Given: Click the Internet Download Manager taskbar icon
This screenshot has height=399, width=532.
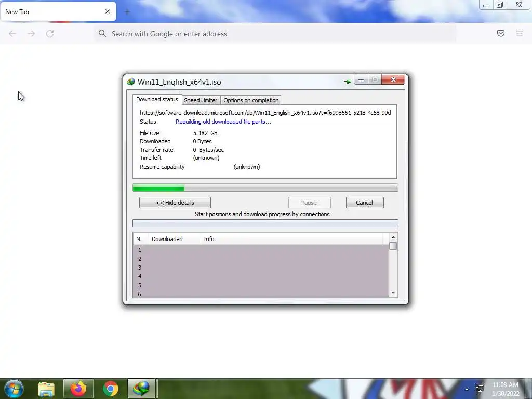Looking at the screenshot, I should point(142,389).
